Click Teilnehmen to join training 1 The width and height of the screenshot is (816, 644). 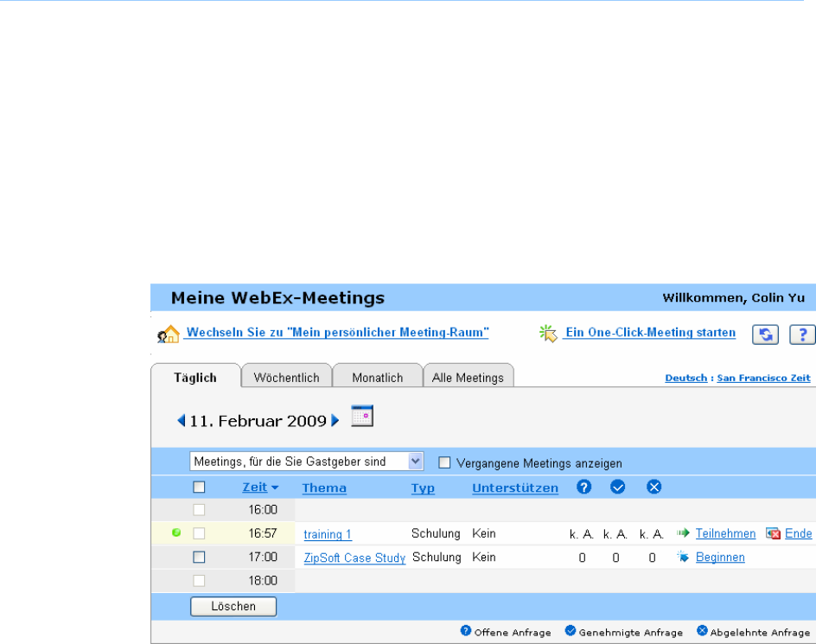(x=725, y=533)
